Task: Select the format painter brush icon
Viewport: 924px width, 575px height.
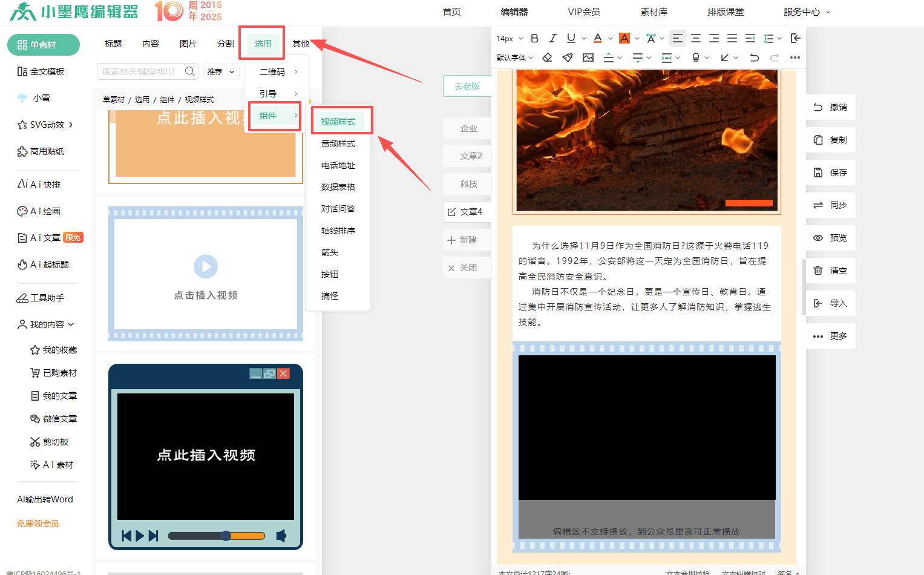Action: 568,57
